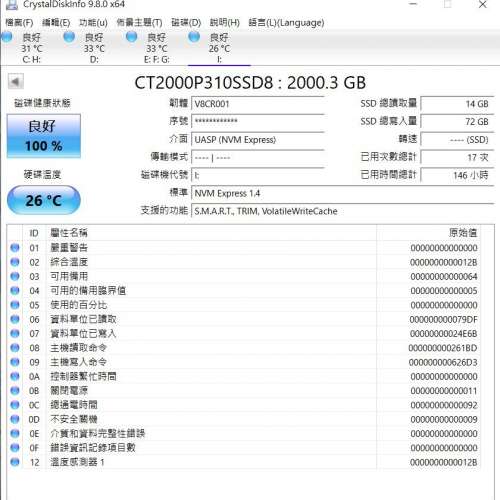Screen dimensions: 500x500
Task: Switch to the E: F: G: disk tab
Action: [157, 48]
